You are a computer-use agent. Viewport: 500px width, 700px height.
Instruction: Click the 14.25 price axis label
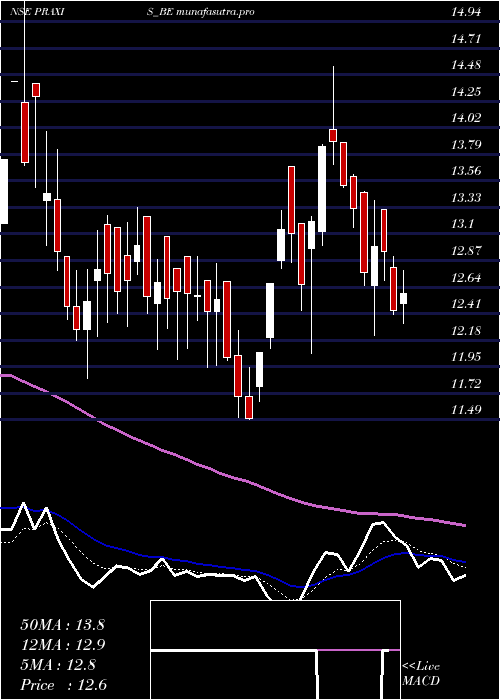[x=466, y=92]
